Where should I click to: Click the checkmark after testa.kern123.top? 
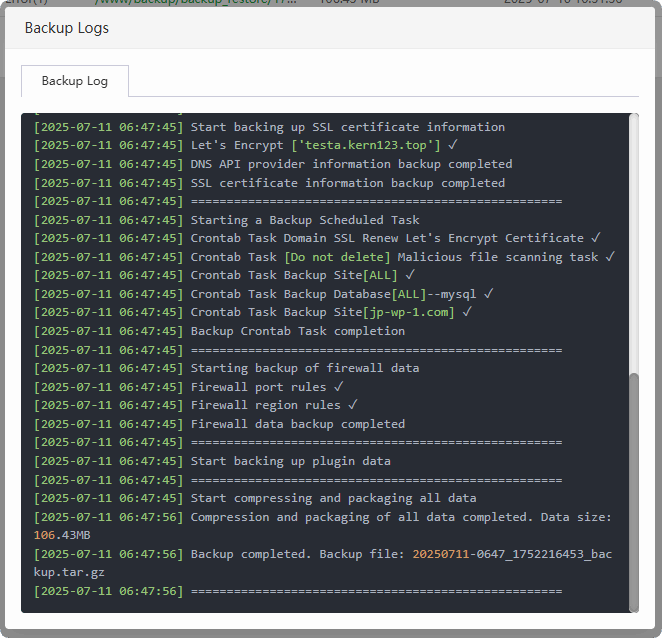(x=453, y=145)
